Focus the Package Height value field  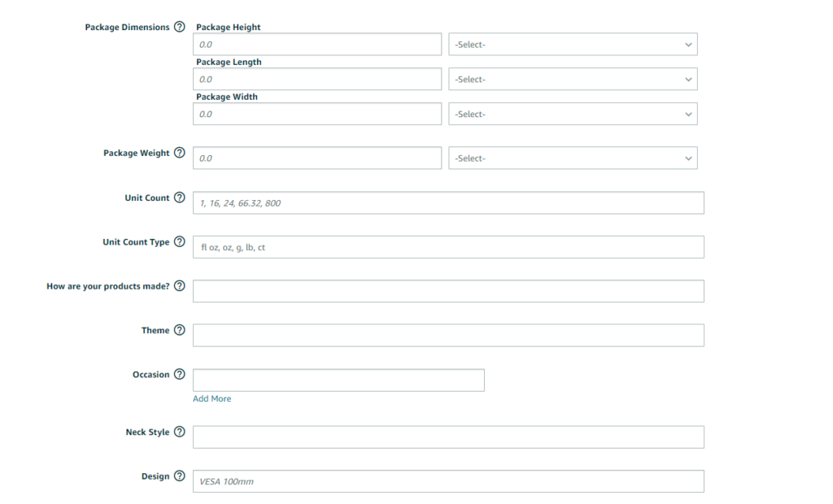[x=317, y=45]
